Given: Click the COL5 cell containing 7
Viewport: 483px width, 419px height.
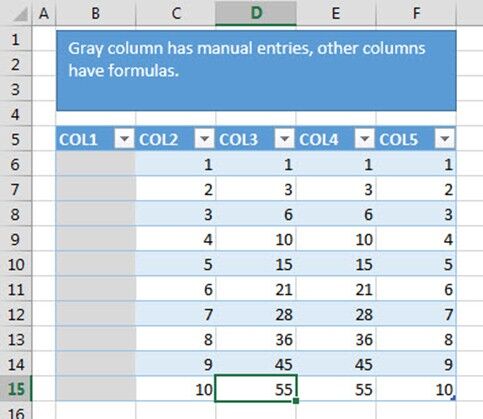Looking at the screenshot, I should pyautogui.click(x=416, y=314).
